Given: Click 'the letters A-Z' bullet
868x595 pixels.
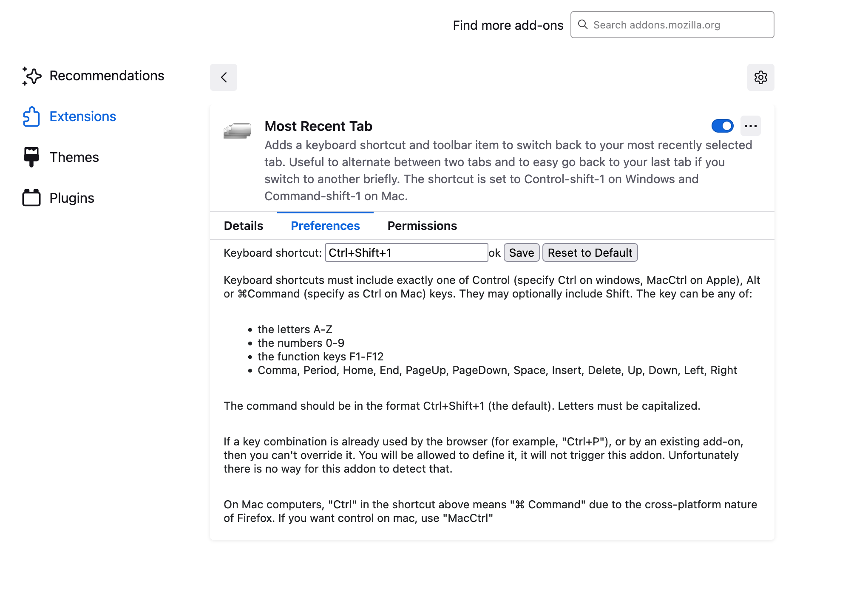Looking at the screenshot, I should click(295, 329).
